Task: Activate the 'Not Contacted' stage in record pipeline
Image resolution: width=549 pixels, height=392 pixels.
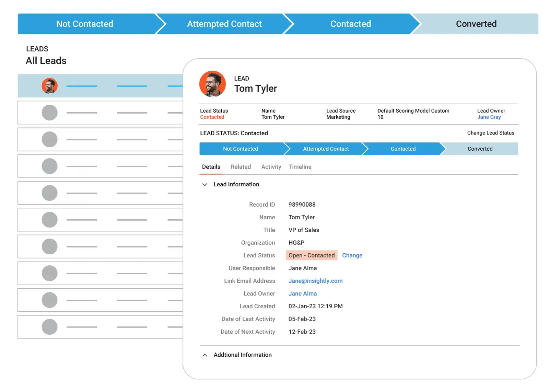Action: pos(240,149)
